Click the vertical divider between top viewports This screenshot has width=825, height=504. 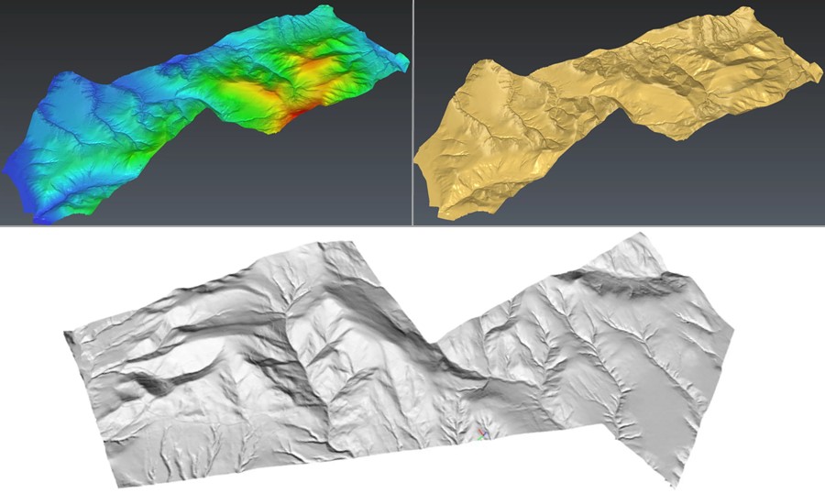point(413,112)
